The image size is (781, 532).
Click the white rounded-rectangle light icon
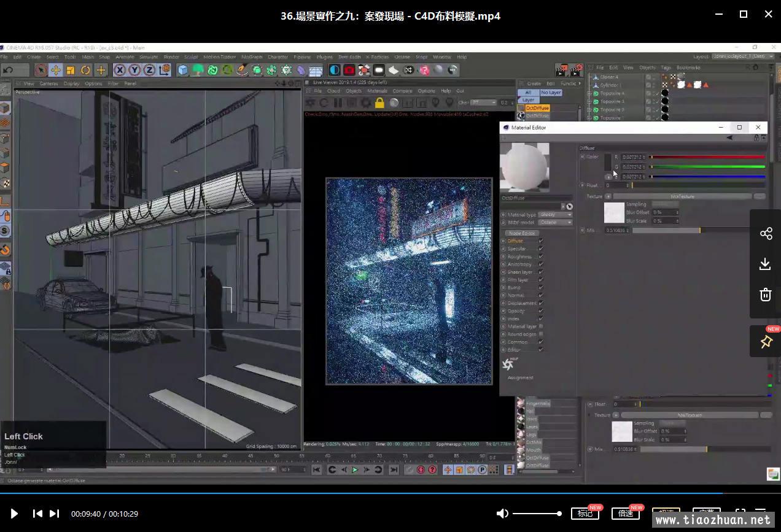(379, 70)
